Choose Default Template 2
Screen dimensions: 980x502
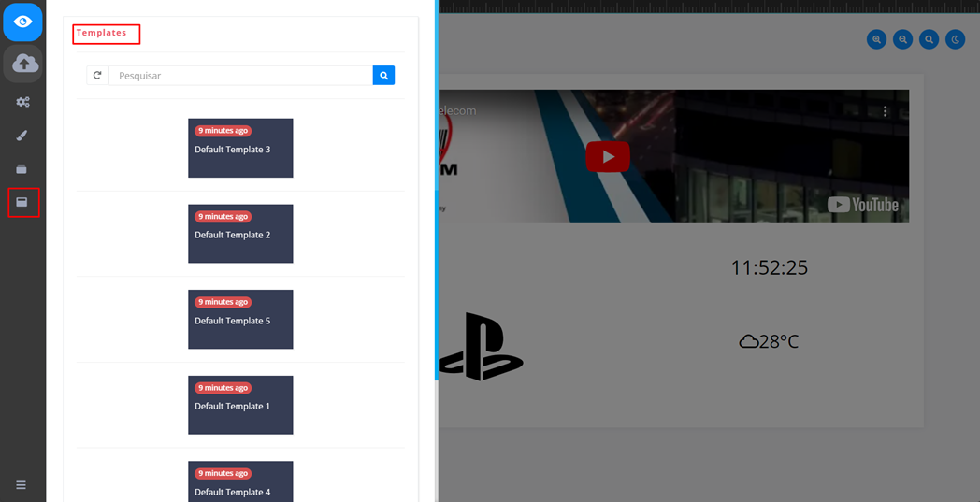[240, 234]
